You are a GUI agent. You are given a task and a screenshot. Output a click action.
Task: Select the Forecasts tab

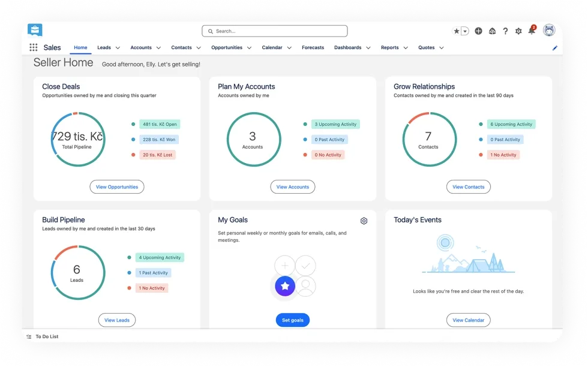pyautogui.click(x=313, y=47)
